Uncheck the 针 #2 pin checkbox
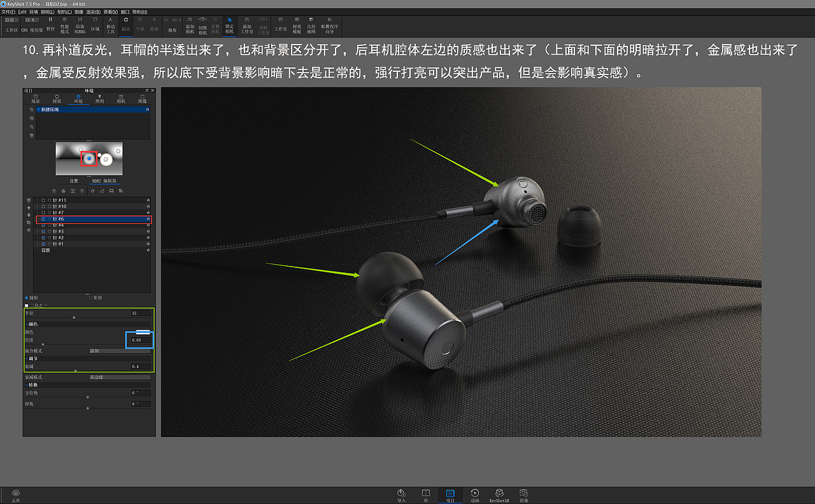This screenshot has width=815, height=504. point(43,238)
